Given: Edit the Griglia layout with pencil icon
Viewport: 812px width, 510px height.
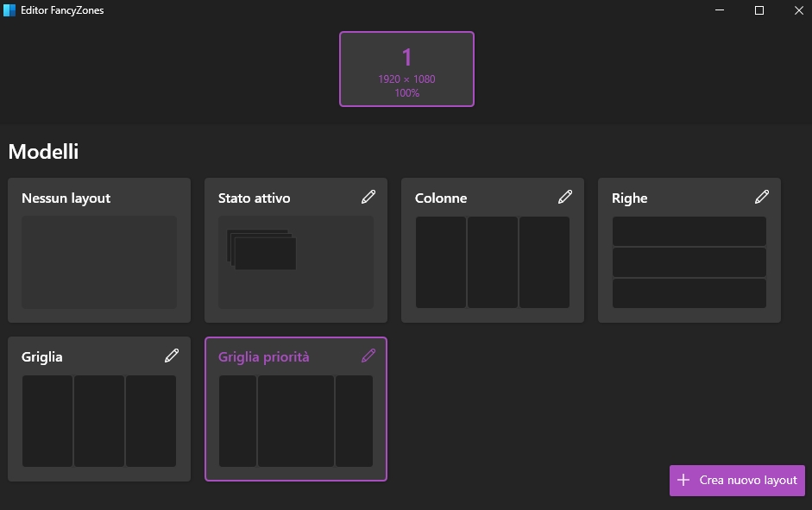Looking at the screenshot, I should coord(172,356).
